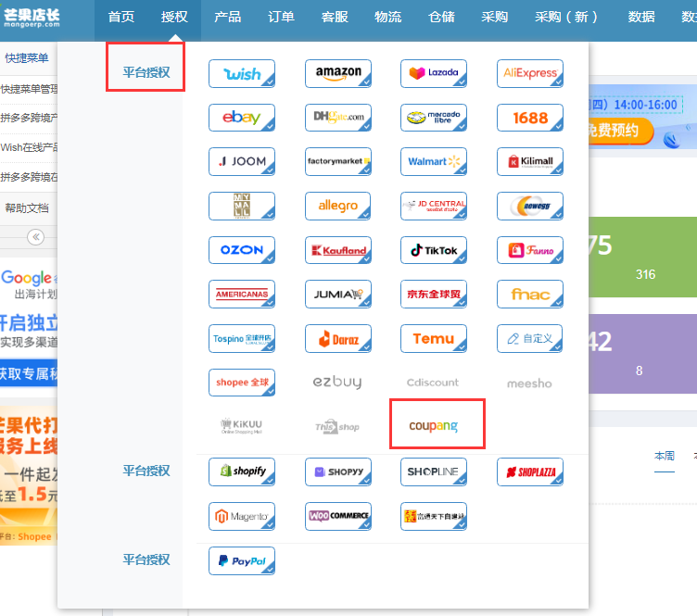Select the Wish platform authorization logo
This screenshot has width=697, height=616.
(242, 73)
